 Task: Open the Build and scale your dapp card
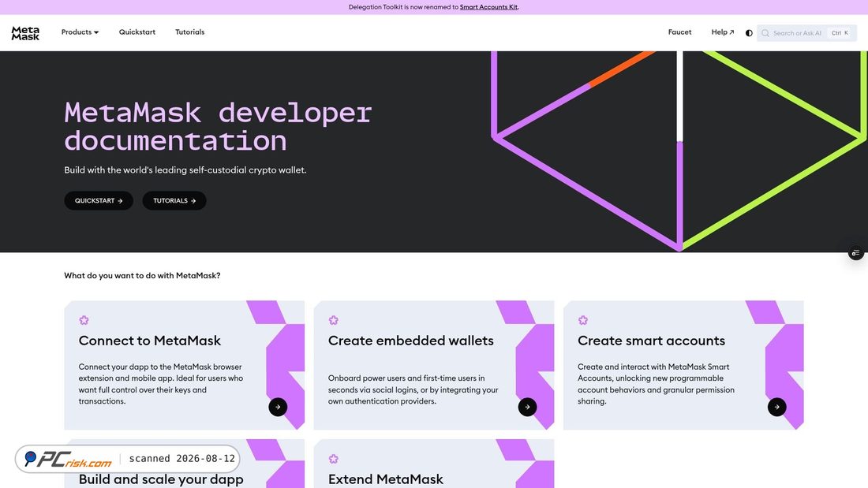[x=185, y=464]
